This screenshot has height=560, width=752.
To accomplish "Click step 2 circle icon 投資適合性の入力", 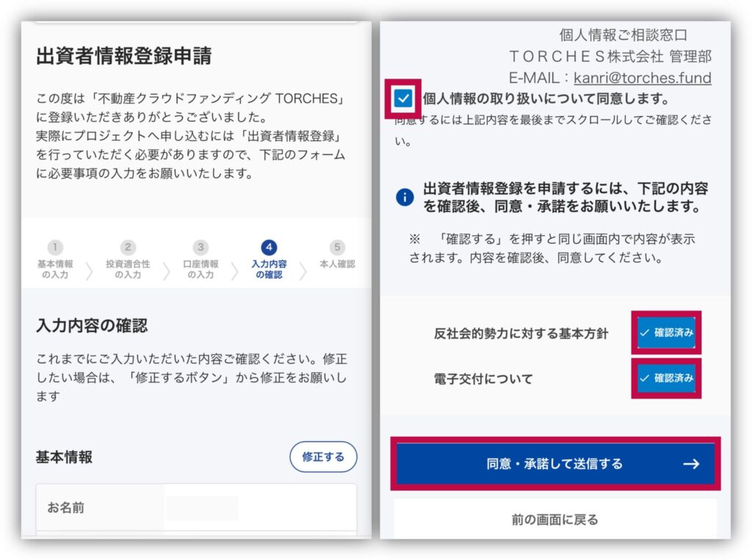I will click(128, 247).
